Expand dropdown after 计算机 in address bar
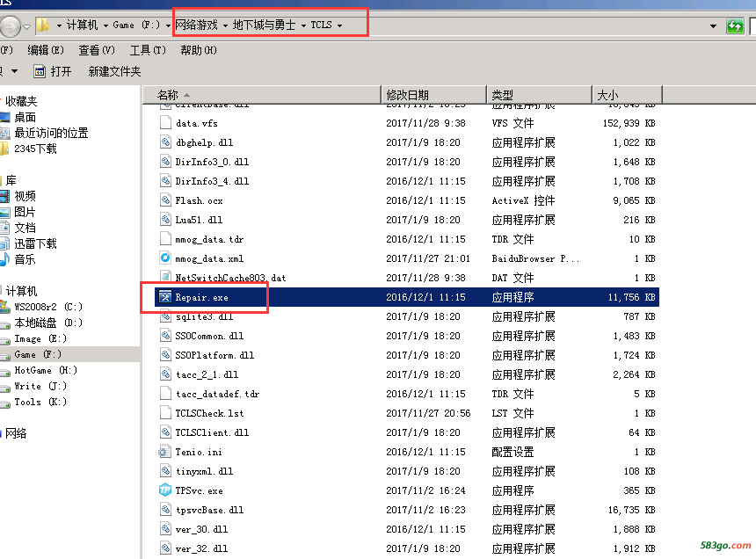The height and width of the screenshot is (559, 756). pos(105,25)
